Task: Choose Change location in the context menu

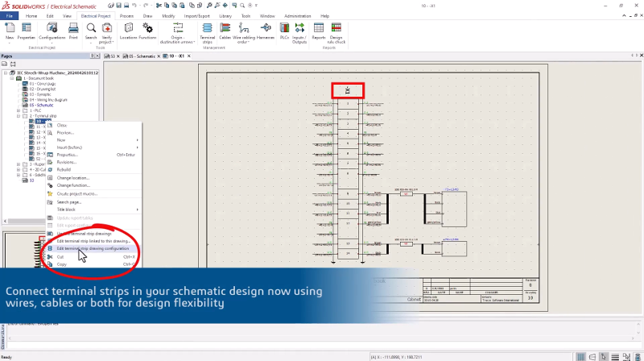Action: [x=75, y=177]
